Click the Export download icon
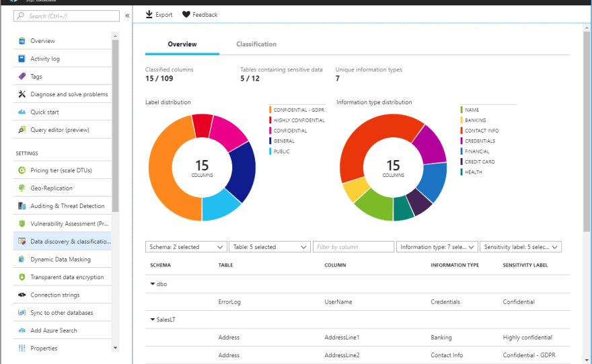Viewport: 592px width, 364px height. coord(149,15)
